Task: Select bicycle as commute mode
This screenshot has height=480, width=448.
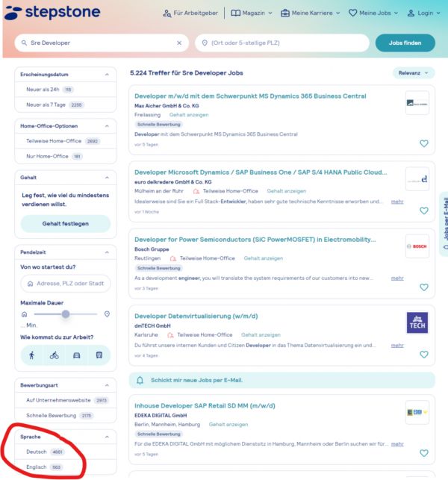Action: click(55, 355)
